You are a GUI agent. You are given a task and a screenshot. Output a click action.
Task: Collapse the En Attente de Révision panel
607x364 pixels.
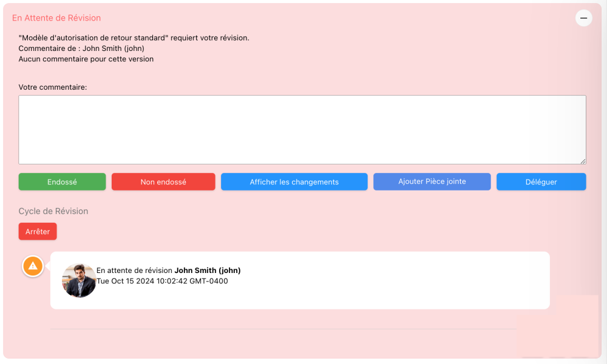[583, 18]
